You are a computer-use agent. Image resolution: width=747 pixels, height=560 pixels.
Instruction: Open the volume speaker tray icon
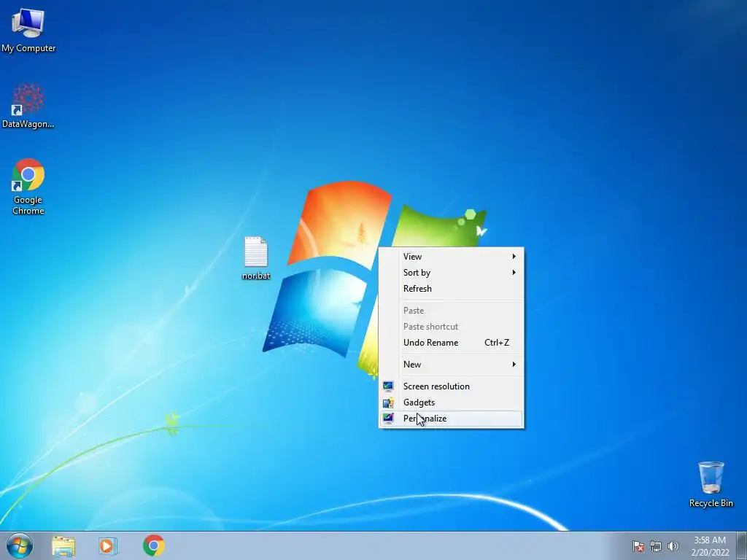[x=673, y=546]
